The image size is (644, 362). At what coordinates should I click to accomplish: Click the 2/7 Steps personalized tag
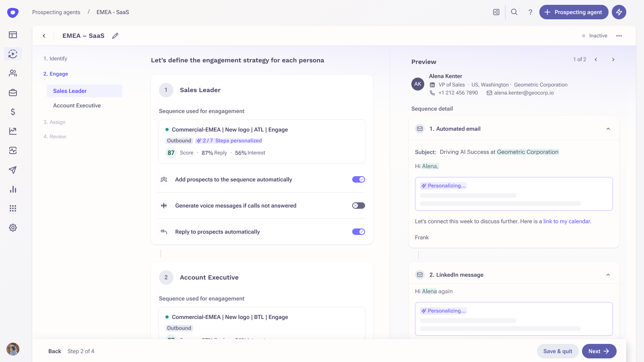click(x=229, y=141)
